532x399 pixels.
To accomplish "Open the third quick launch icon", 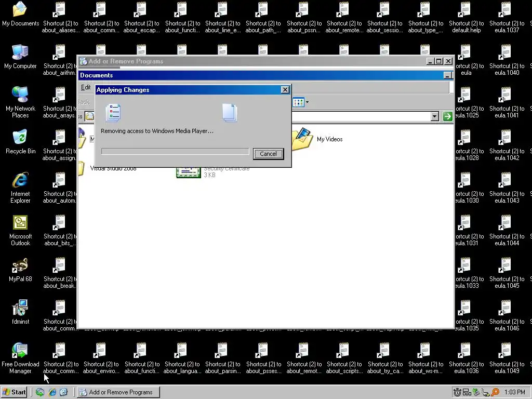I will [63, 392].
